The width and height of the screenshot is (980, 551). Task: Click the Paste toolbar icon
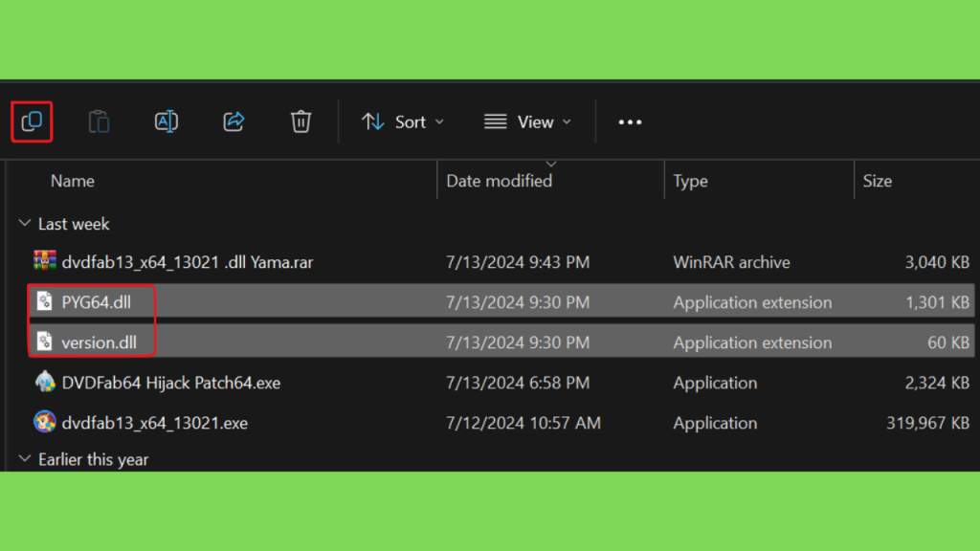pyautogui.click(x=99, y=121)
